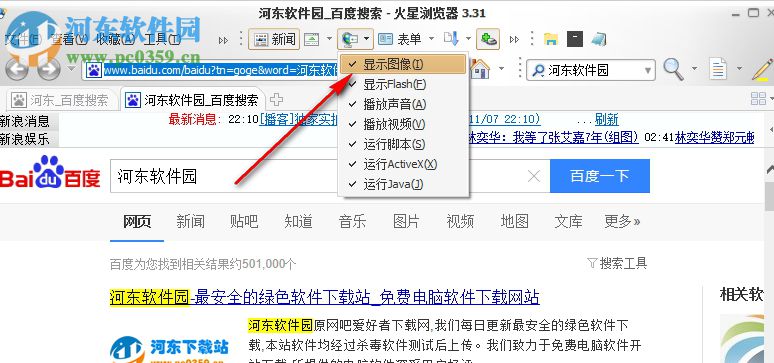Viewport: 774px width, 363px height.
Task: Go back with the left arrow button
Action: 16,70
